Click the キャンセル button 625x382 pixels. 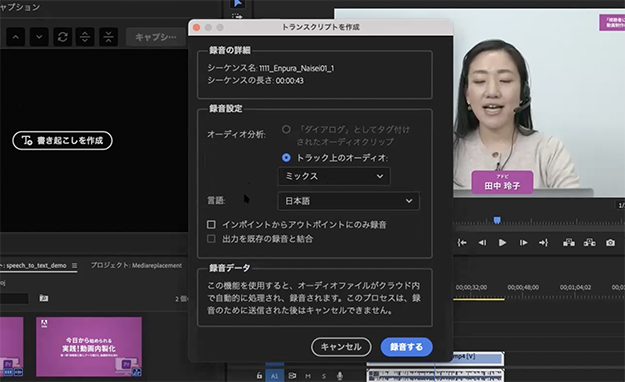pyautogui.click(x=341, y=347)
